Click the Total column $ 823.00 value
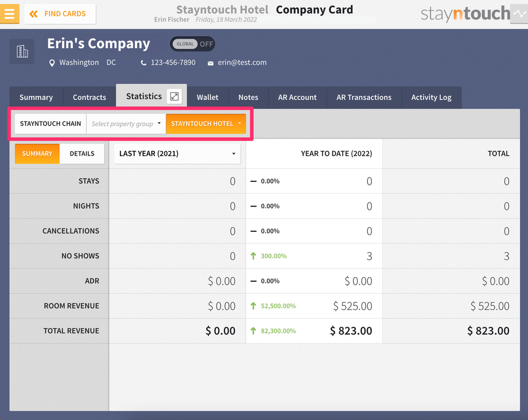Viewport: 528px width, 420px height. point(488,331)
